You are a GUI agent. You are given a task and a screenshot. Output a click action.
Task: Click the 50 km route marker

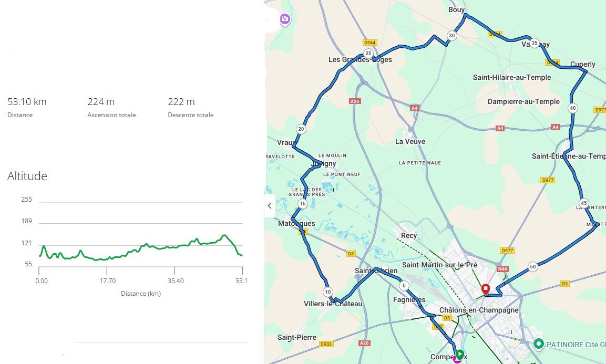pos(533,267)
